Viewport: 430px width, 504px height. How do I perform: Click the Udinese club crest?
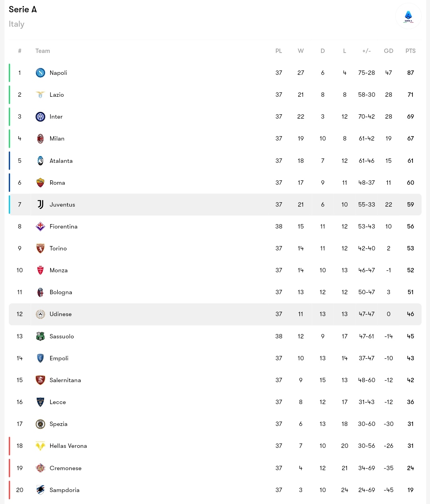tap(40, 314)
